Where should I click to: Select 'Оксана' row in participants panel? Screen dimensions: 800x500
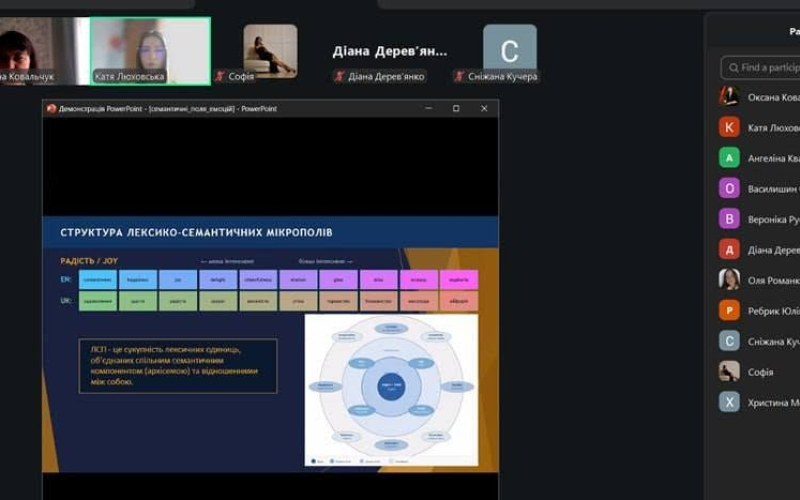click(x=758, y=97)
